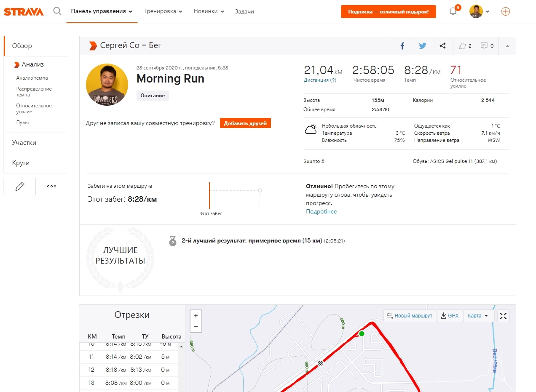Image resolution: width=536 pixels, height=392 pixels.
Task: Share activity on Facebook
Action: [x=402, y=46]
